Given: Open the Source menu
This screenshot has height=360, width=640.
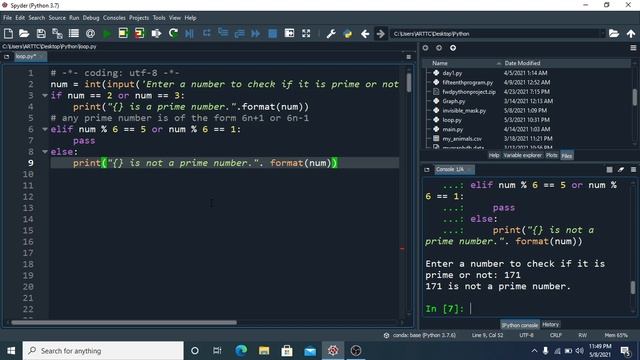Looking at the screenshot, I should pos(57,18).
